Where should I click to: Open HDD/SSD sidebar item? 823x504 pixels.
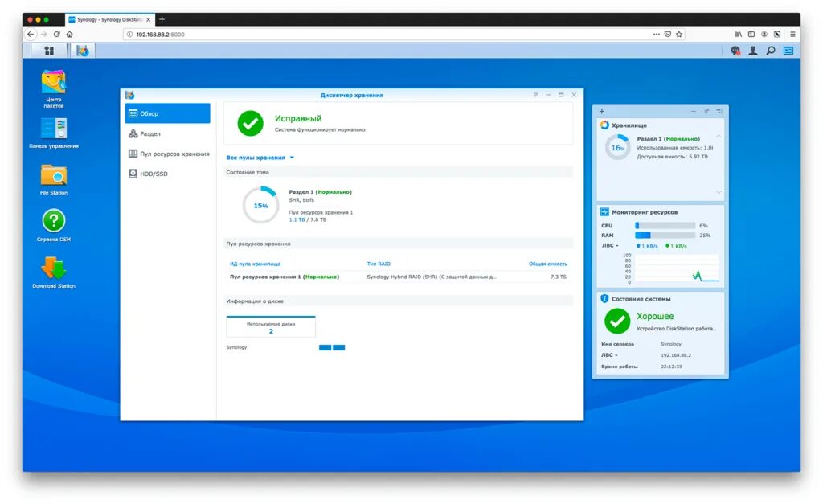[167, 174]
